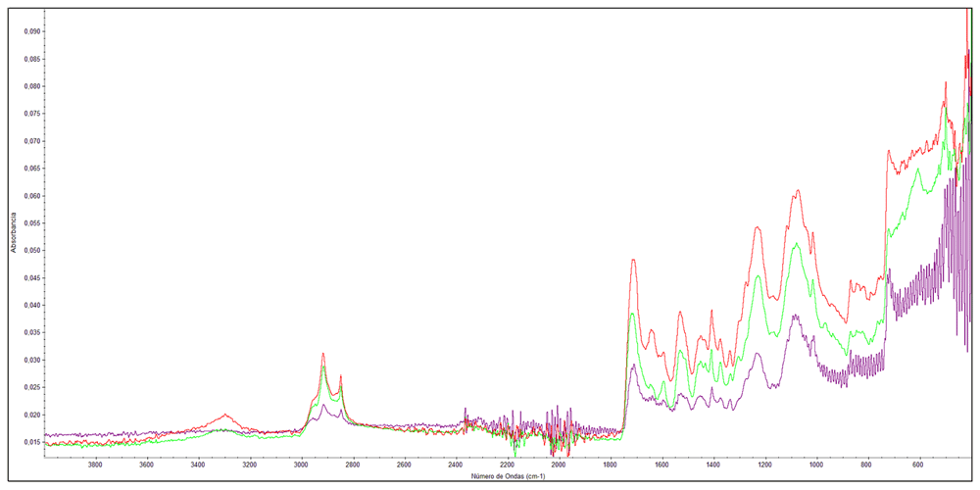Click the "Número de Ondas (cm-1)" axis title
980x490 pixels.
(x=510, y=476)
